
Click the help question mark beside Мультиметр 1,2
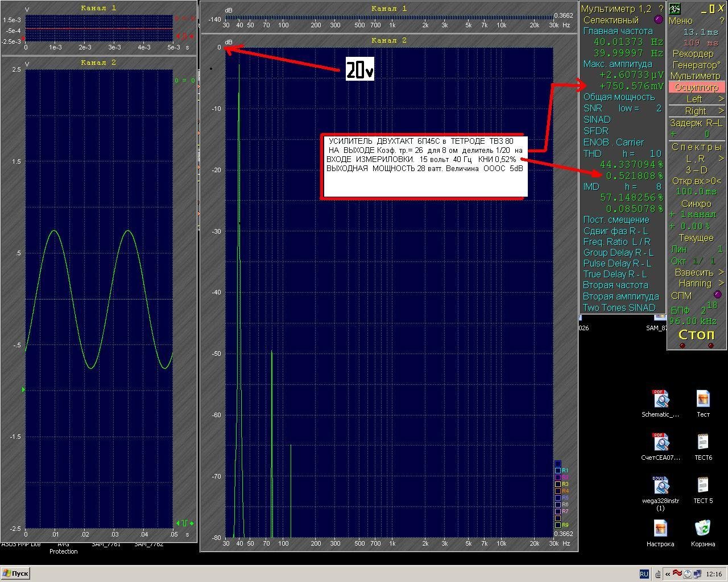click(661, 9)
